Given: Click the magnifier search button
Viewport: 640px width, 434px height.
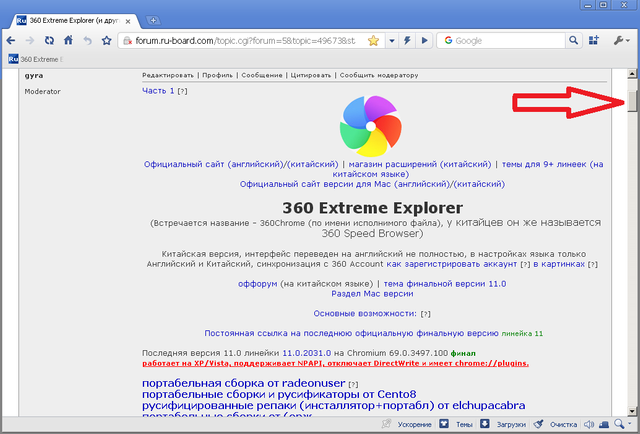Looking at the screenshot, I should tap(573, 40).
